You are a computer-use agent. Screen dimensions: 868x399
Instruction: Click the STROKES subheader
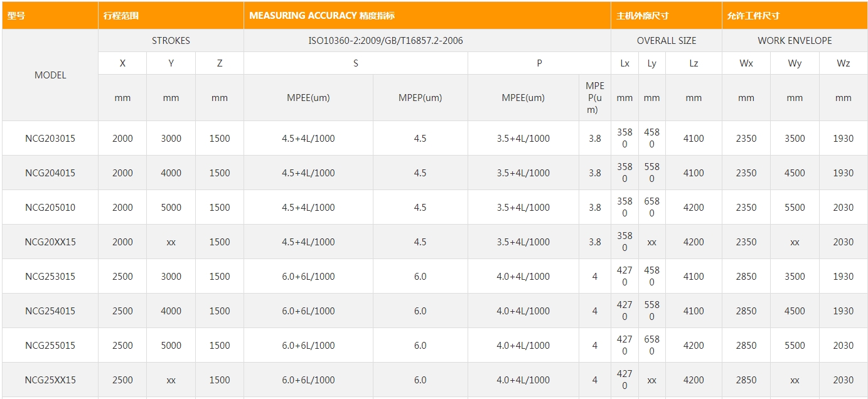tap(171, 41)
